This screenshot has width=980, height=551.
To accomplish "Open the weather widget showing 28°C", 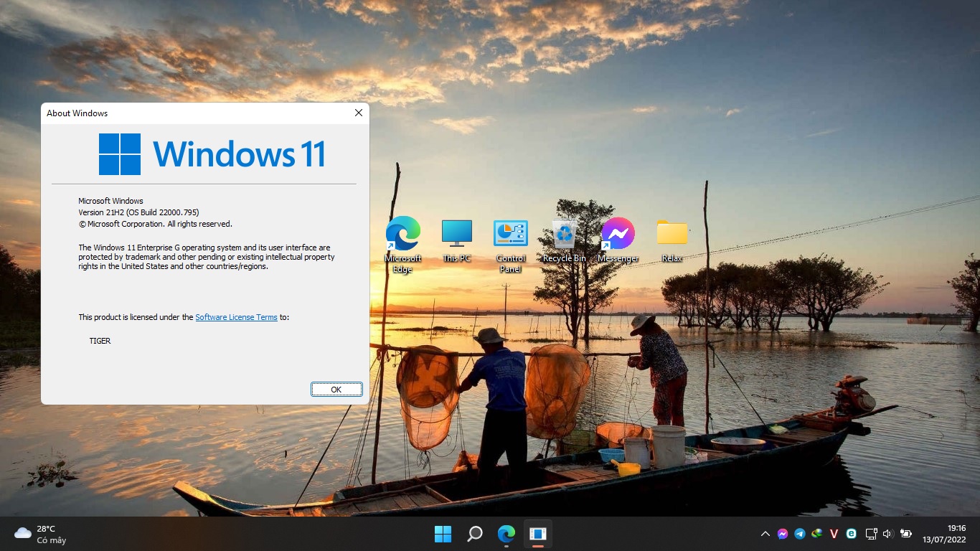I will tap(42, 534).
